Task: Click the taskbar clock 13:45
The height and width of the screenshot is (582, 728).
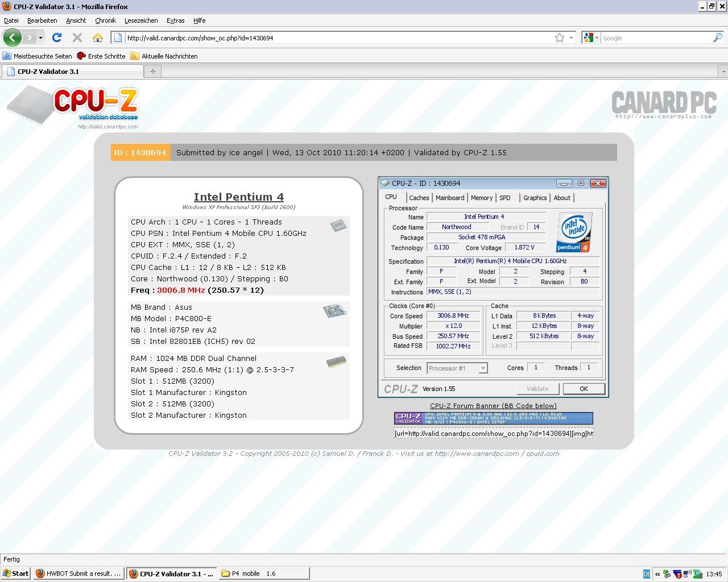Action: point(714,574)
